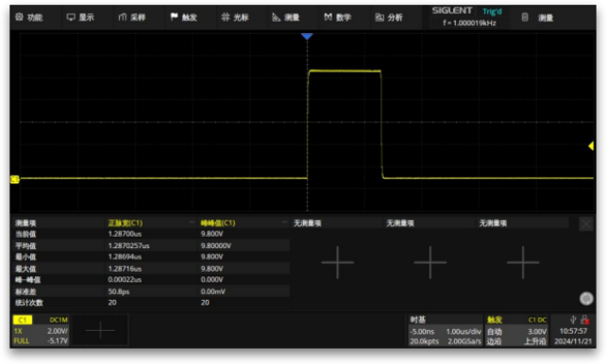The width and height of the screenshot is (607, 364).
Task: Open the 显示 display menu
Action: [x=71, y=17]
